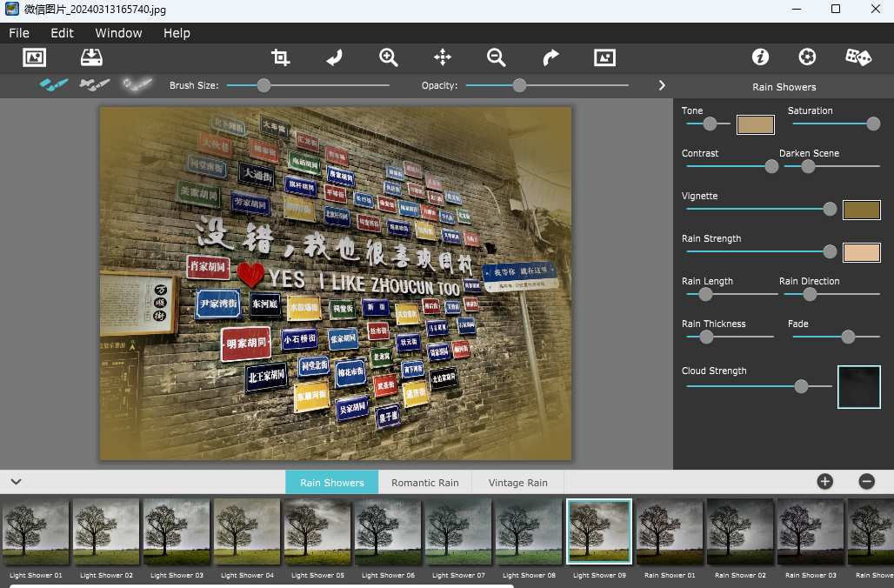Click the Cloud Strength slider handle

click(x=801, y=387)
